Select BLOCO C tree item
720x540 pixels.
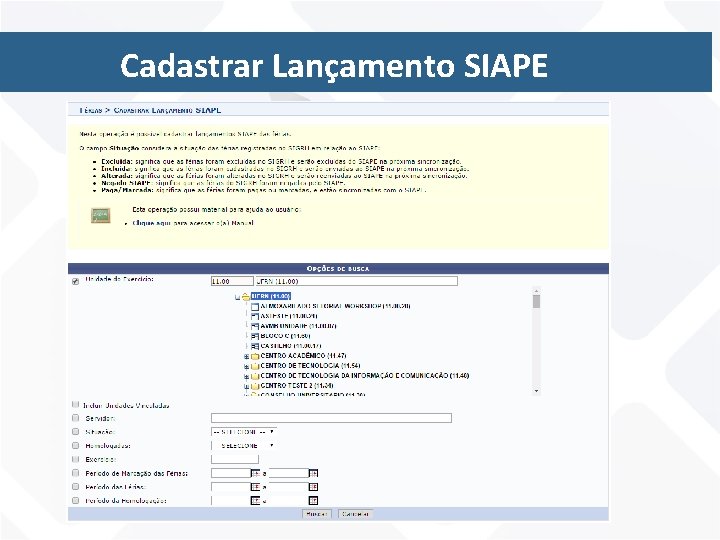pos(285,336)
